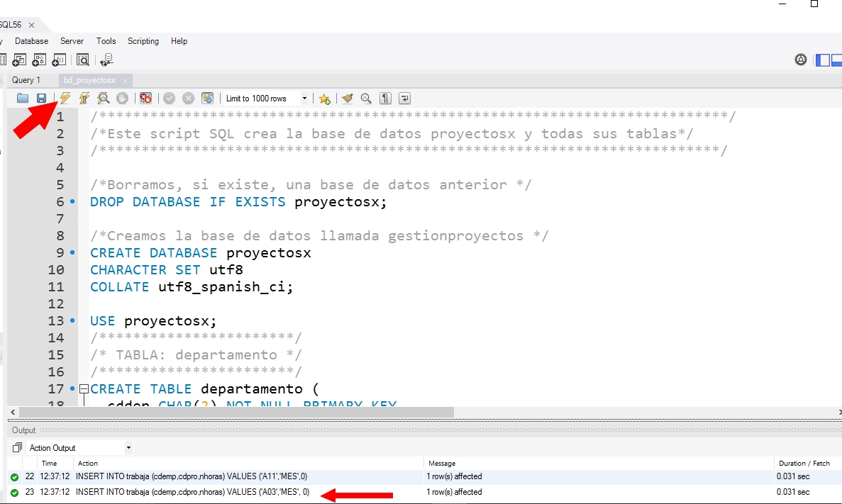The image size is (842, 504).
Task: Switch to the Query 1 tab
Action: coord(26,80)
